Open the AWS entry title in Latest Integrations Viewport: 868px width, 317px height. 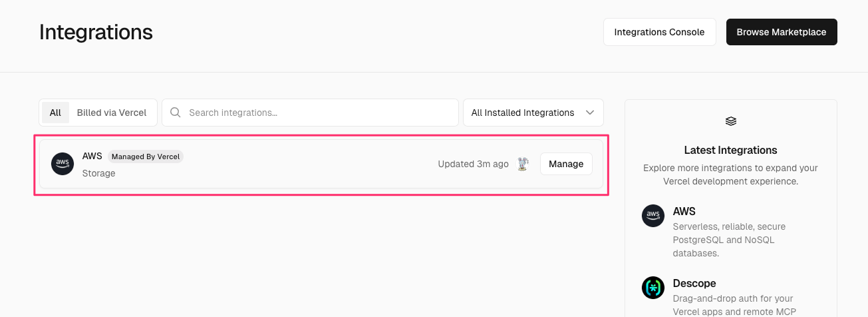pyautogui.click(x=684, y=211)
